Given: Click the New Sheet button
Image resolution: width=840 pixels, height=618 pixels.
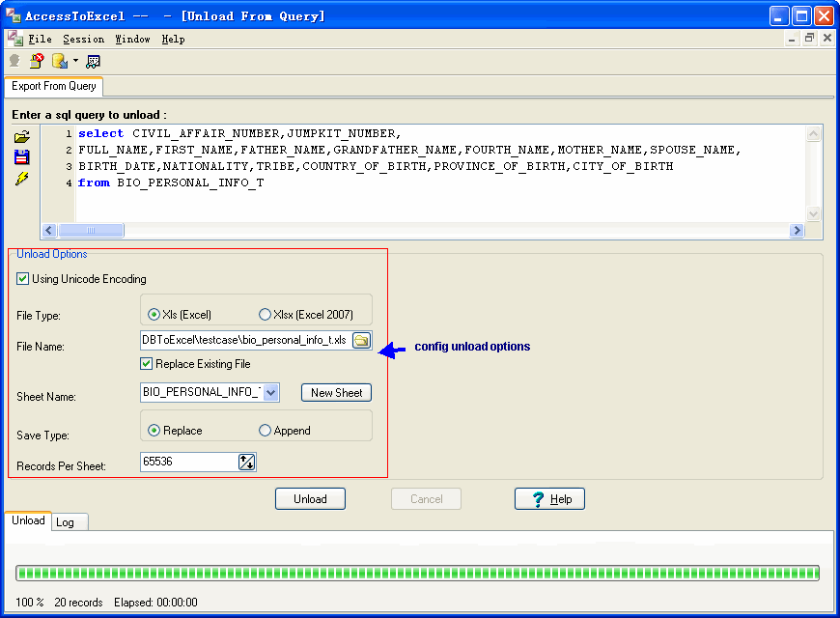Looking at the screenshot, I should [x=336, y=393].
